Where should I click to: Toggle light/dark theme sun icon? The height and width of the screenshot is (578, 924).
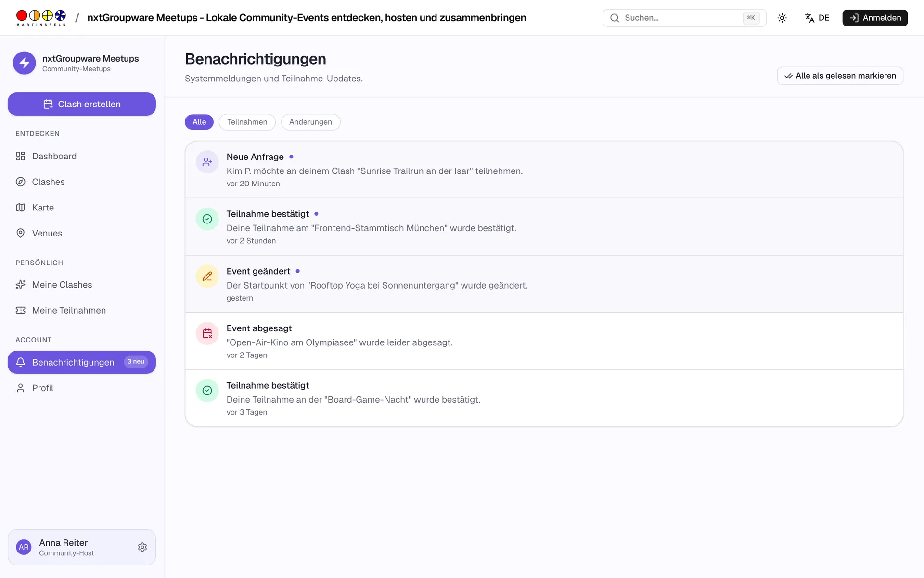(x=782, y=18)
